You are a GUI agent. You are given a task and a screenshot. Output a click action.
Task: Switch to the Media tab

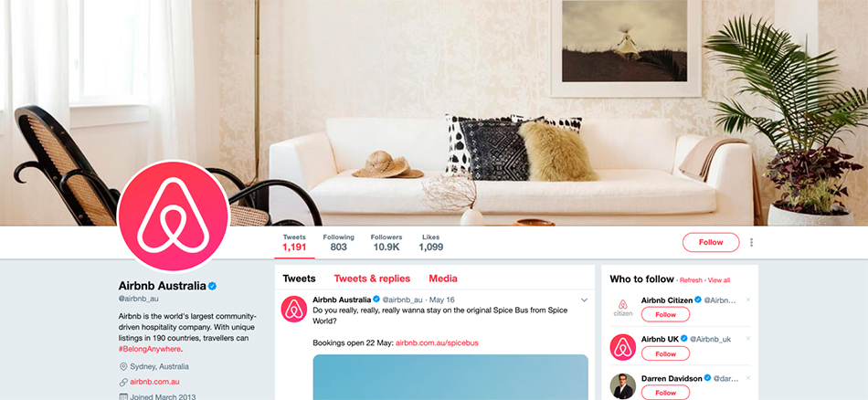pyautogui.click(x=443, y=279)
